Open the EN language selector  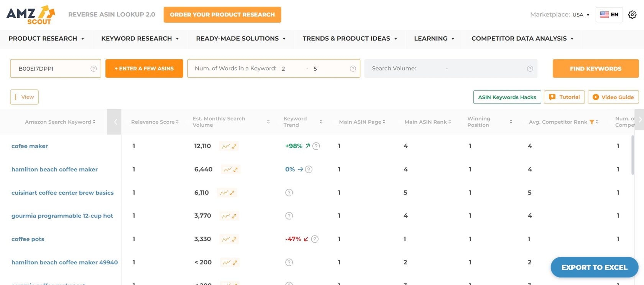609,15
